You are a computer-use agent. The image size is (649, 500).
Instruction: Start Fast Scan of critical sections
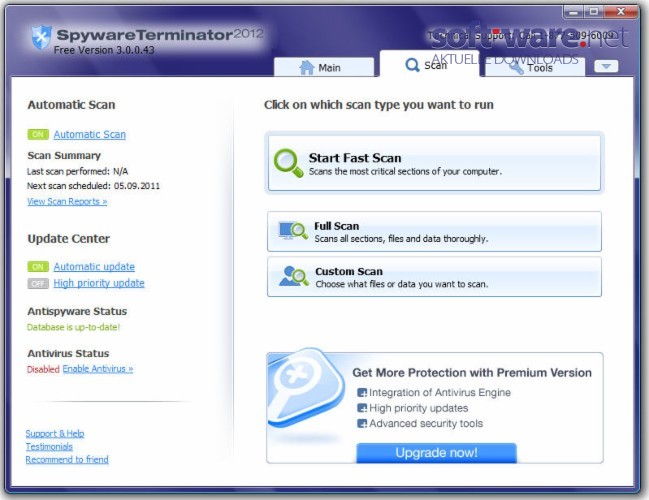pyautogui.click(x=435, y=163)
